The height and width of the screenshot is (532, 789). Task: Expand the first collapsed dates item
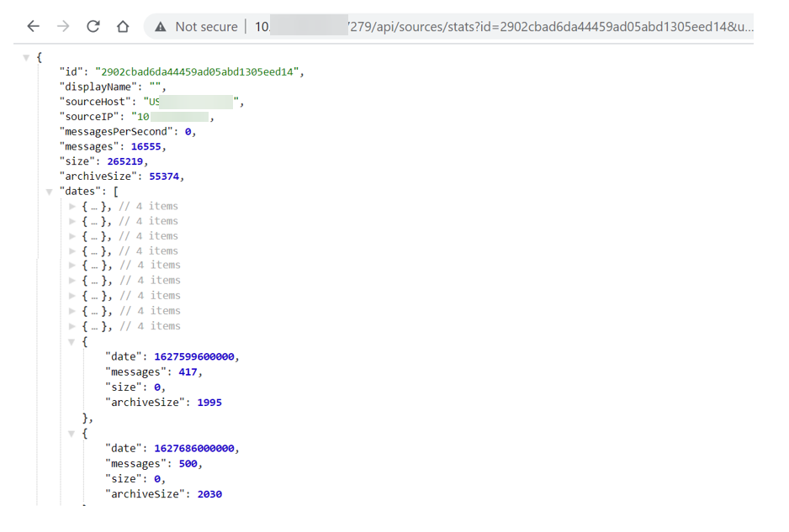[x=73, y=207]
